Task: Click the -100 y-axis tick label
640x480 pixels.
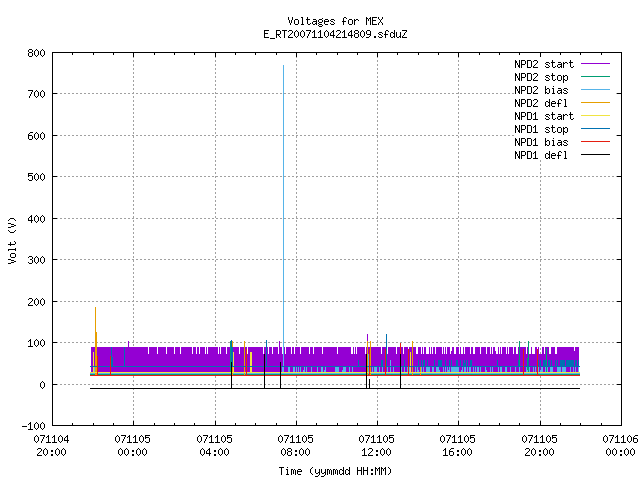Action: click(x=33, y=426)
